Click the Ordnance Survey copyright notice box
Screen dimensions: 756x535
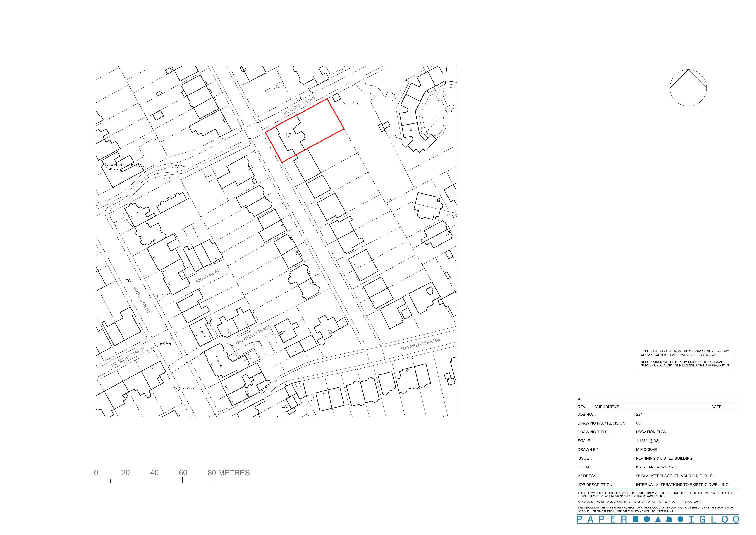pyautogui.click(x=687, y=359)
